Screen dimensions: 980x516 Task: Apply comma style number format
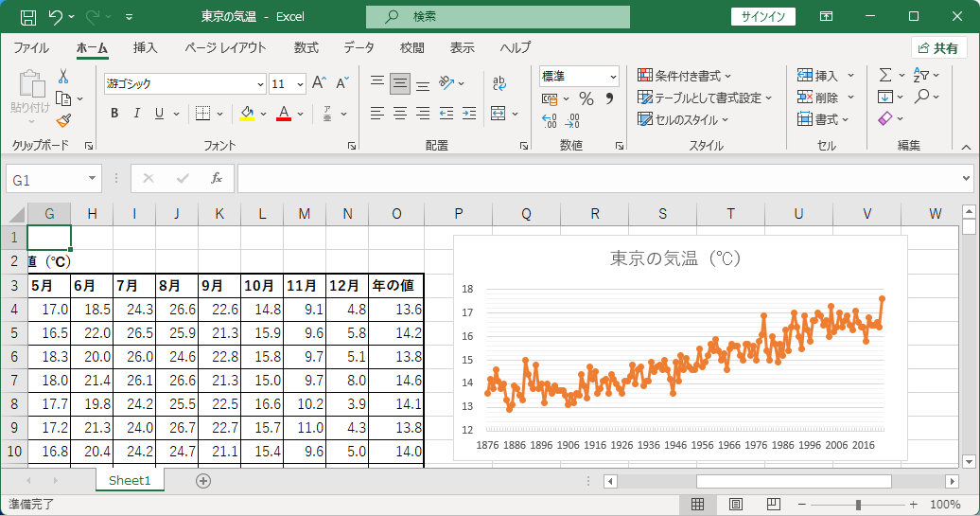tap(609, 98)
